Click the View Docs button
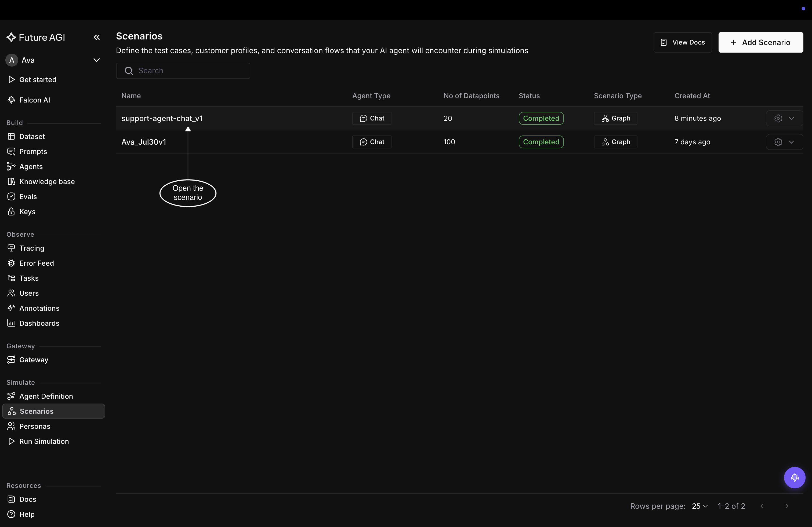This screenshot has height=527, width=812. pos(682,42)
